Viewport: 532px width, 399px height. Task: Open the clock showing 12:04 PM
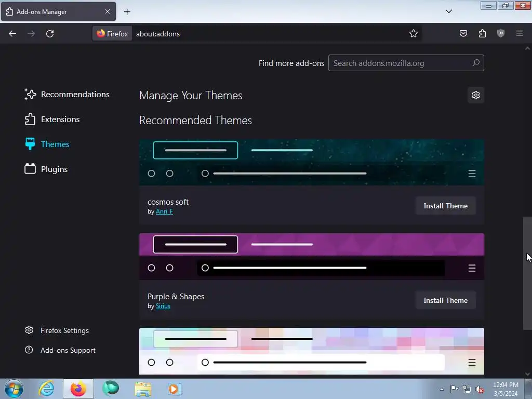tap(506, 389)
